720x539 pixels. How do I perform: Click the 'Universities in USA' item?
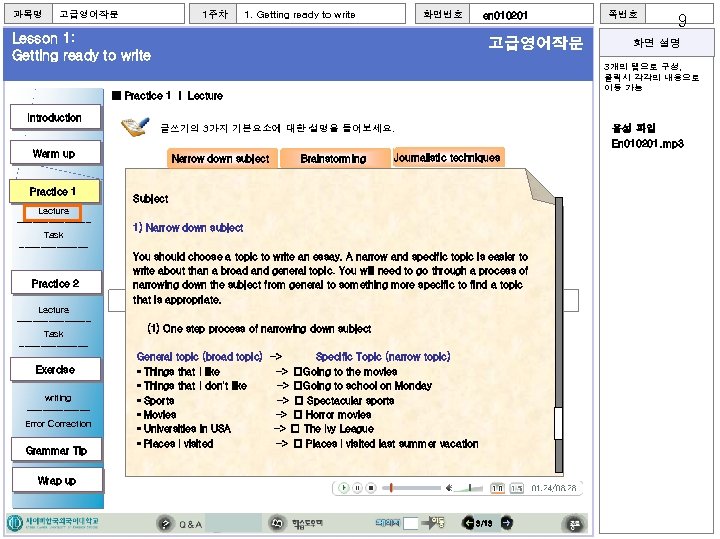tap(186, 429)
